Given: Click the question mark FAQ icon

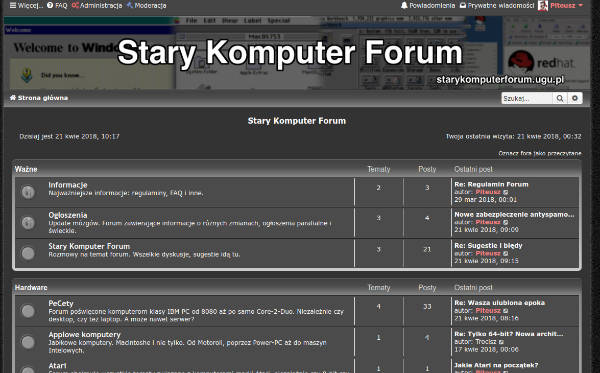Looking at the screenshot, I should pos(50,5).
